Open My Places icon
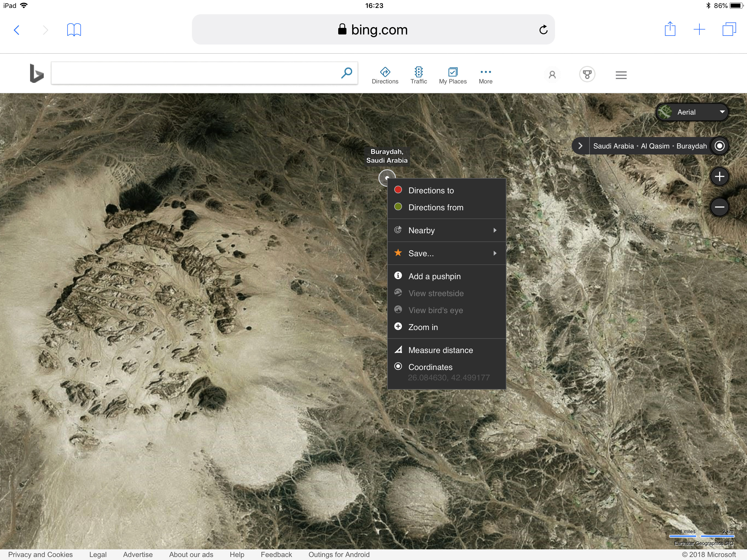747x560 pixels. point(453,72)
